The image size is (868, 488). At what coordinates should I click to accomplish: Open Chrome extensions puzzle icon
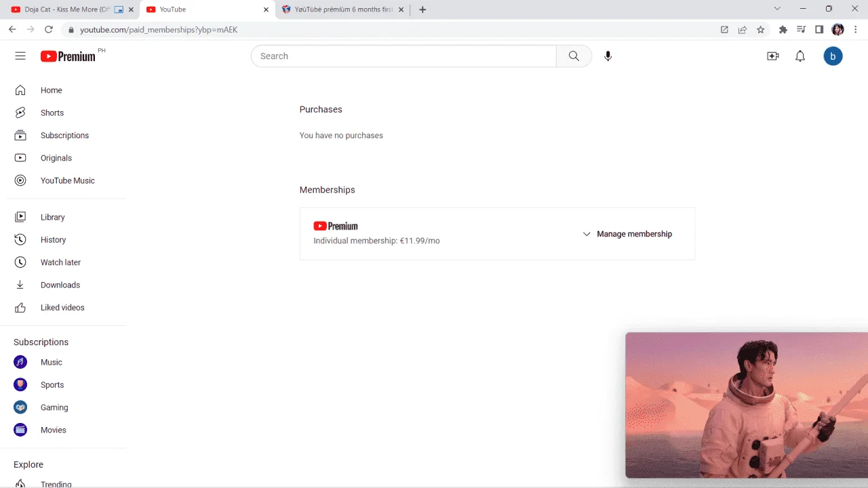click(x=783, y=30)
